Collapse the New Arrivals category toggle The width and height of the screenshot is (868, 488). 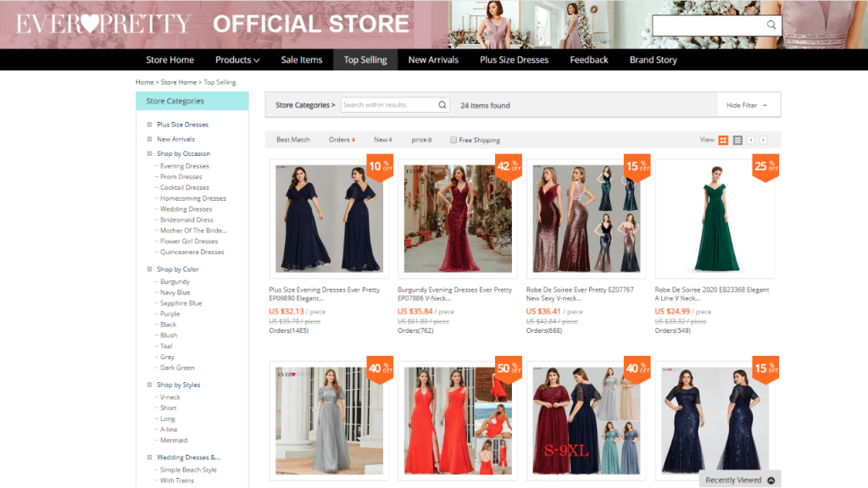(149, 139)
